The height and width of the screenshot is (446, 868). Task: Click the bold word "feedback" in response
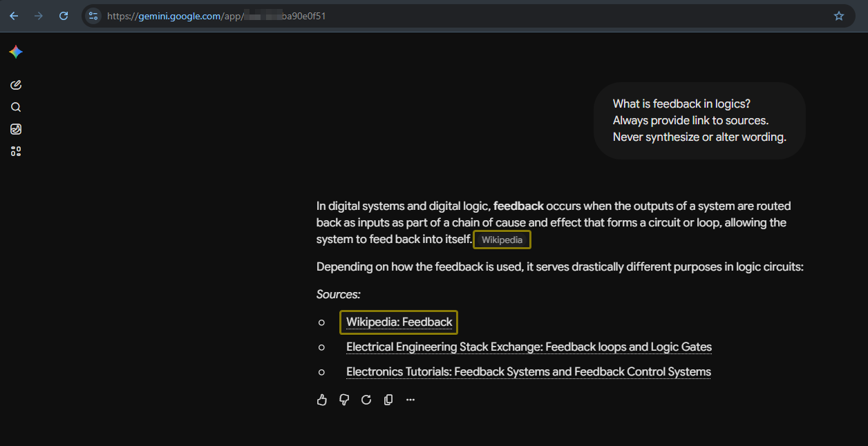click(518, 206)
